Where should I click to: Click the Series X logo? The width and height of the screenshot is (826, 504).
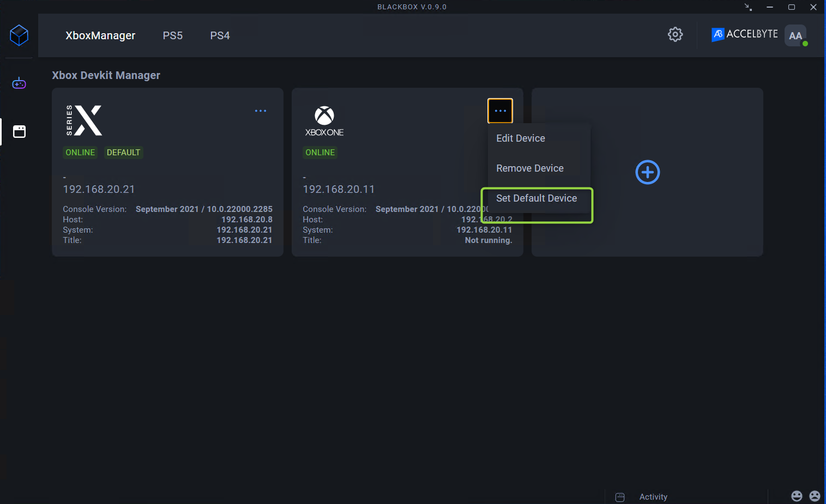click(x=84, y=120)
